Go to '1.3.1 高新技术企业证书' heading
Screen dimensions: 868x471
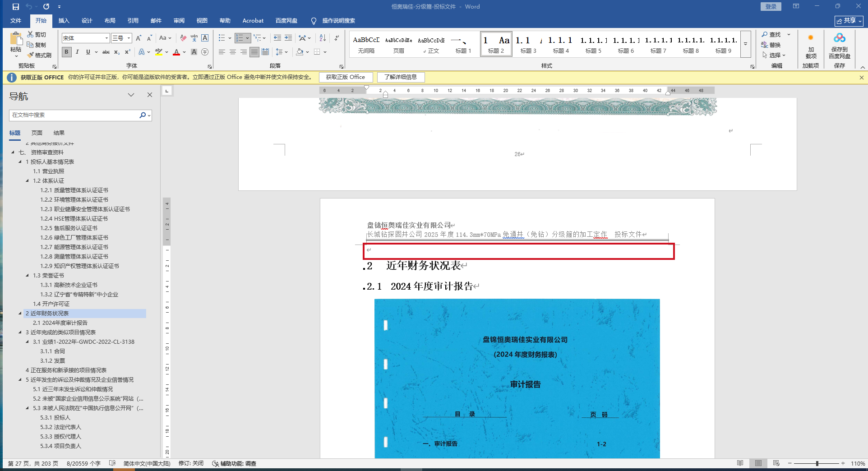click(69, 285)
